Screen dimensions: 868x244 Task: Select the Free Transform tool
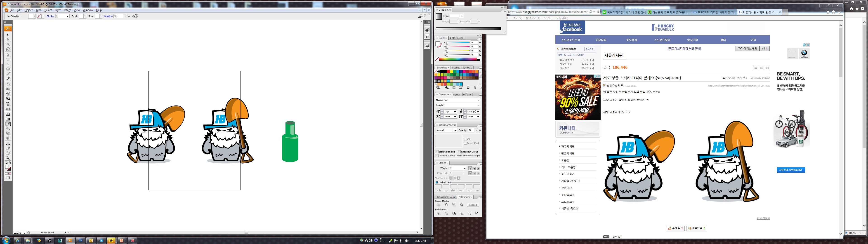[x=8, y=99]
